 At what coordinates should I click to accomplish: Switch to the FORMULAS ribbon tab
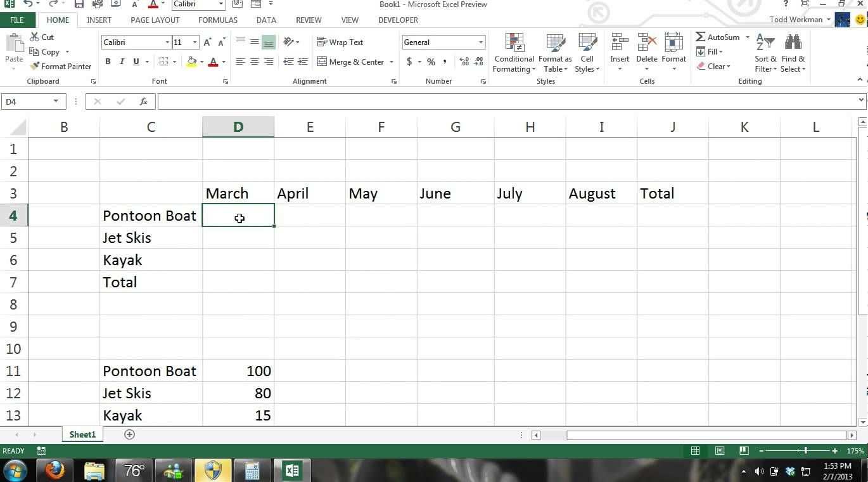point(217,20)
